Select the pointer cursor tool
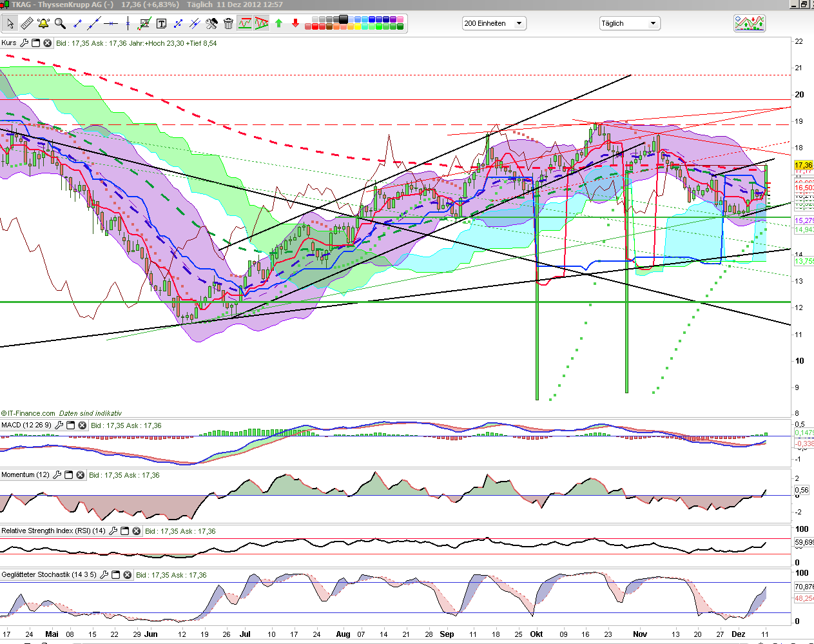The height and width of the screenshot is (644, 814). [10, 23]
